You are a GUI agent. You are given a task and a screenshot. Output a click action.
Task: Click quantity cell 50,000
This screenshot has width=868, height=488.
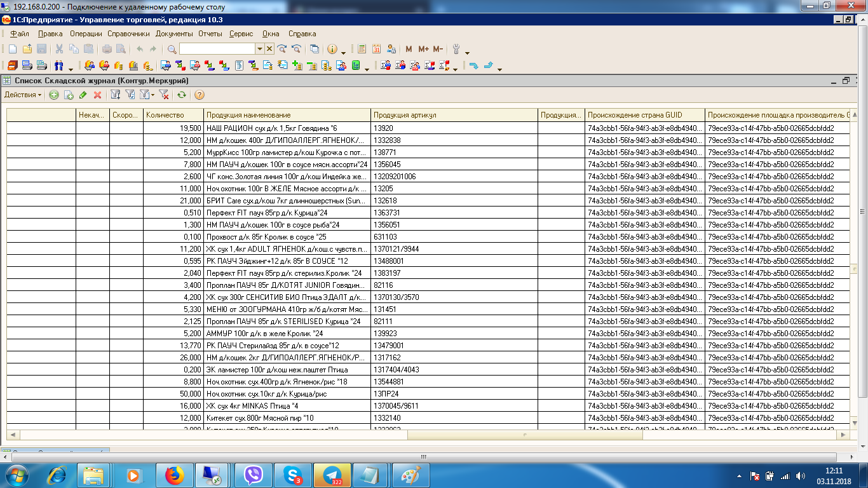(x=173, y=393)
